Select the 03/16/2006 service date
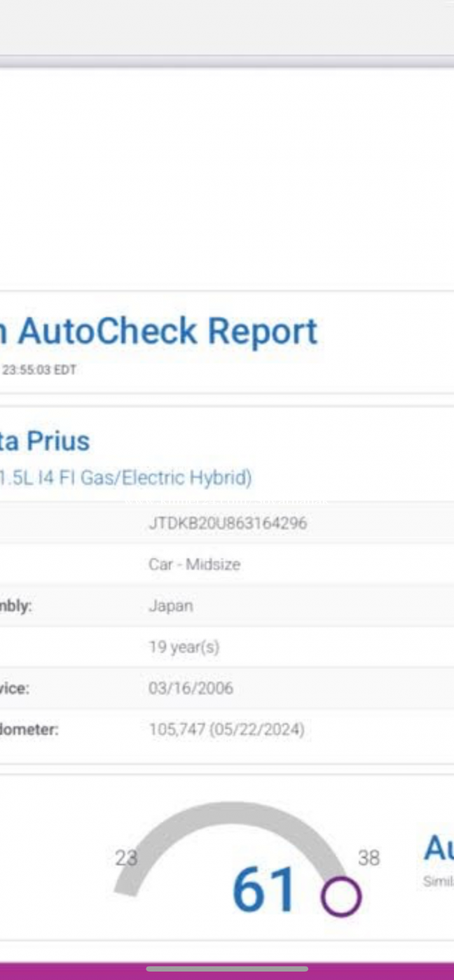 click(x=191, y=689)
